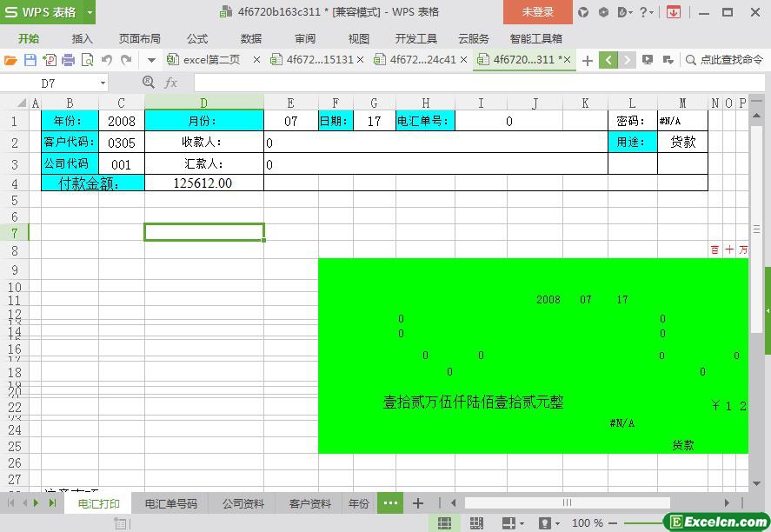Click the print icon
This screenshot has width=771, height=532.
68,60
